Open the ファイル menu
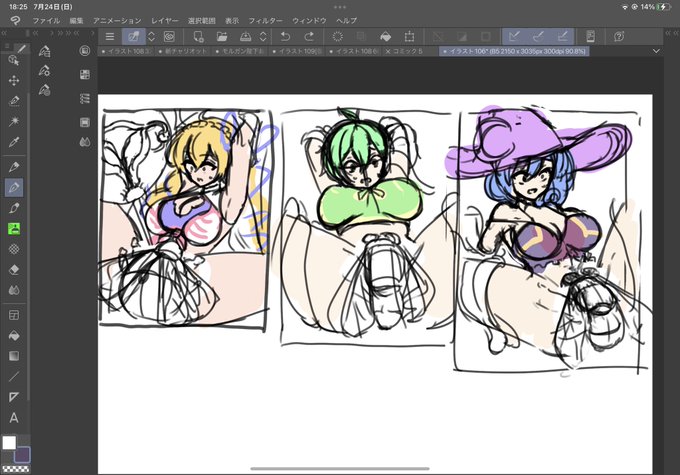Screen dimensions: 680x475 [x=46, y=20]
